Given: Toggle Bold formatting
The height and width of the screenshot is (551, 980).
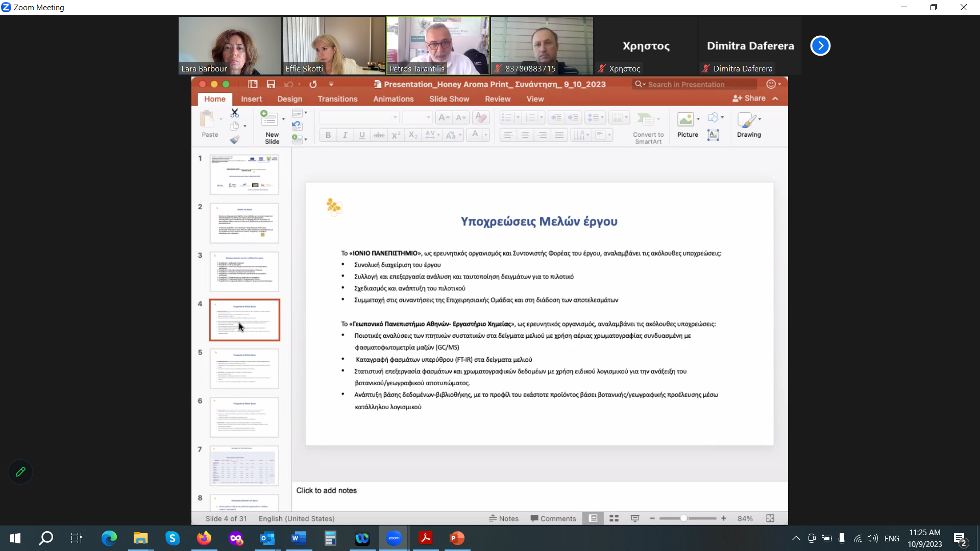Looking at the screenshot, I should 328,135.
